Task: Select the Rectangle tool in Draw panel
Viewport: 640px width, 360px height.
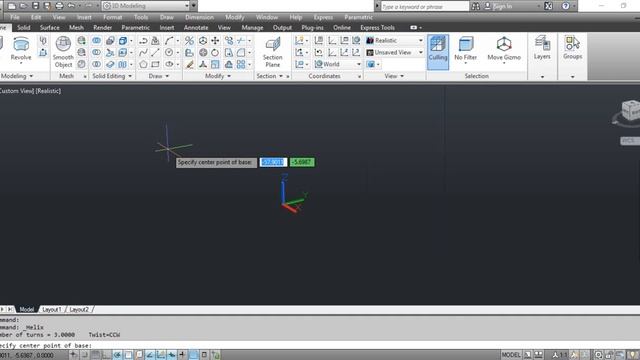Action: 155,64
